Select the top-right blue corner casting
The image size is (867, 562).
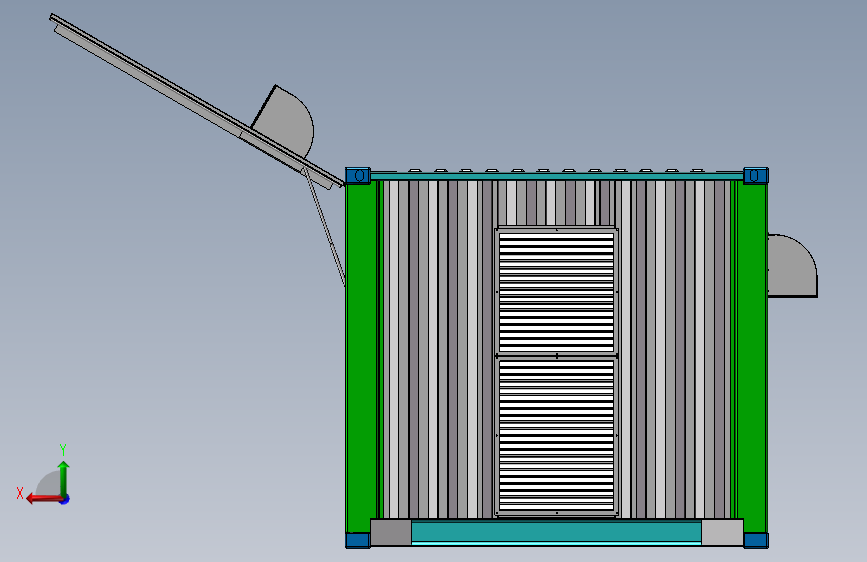tap(756, 176)
